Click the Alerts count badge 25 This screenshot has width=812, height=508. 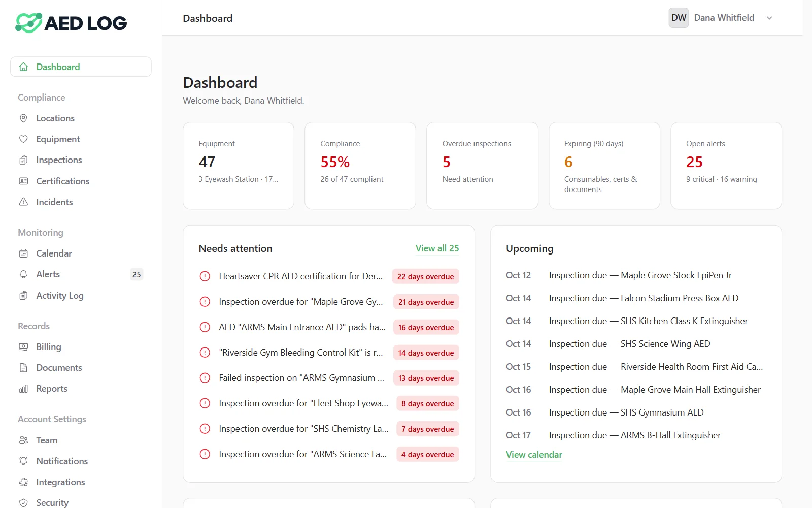[x=137, y=274]
